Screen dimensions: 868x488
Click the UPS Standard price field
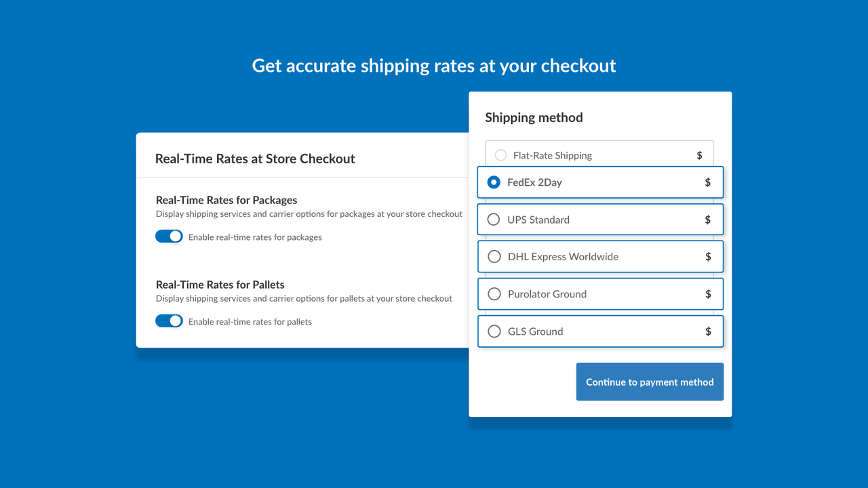tap(707, 219)
